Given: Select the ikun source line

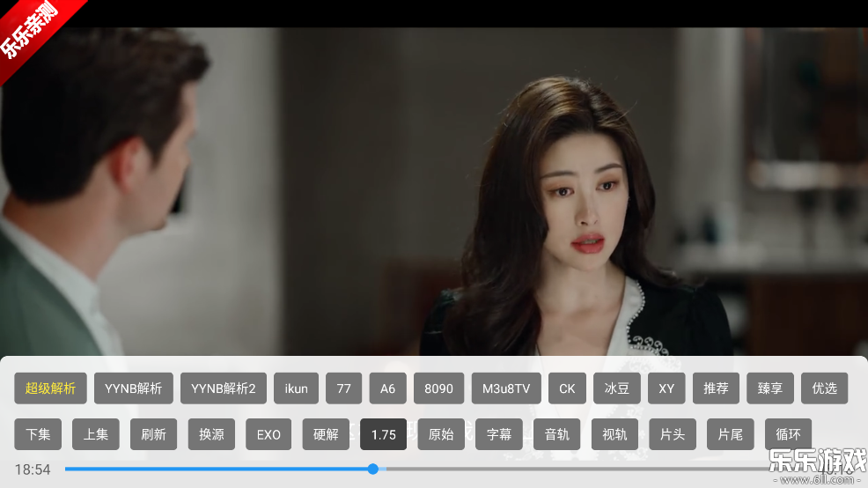Looking at the screenshot, I should coord(296,388).
